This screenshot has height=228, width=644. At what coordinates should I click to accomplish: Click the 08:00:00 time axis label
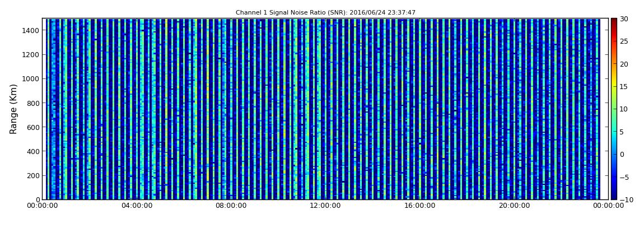tap(231, 206)
